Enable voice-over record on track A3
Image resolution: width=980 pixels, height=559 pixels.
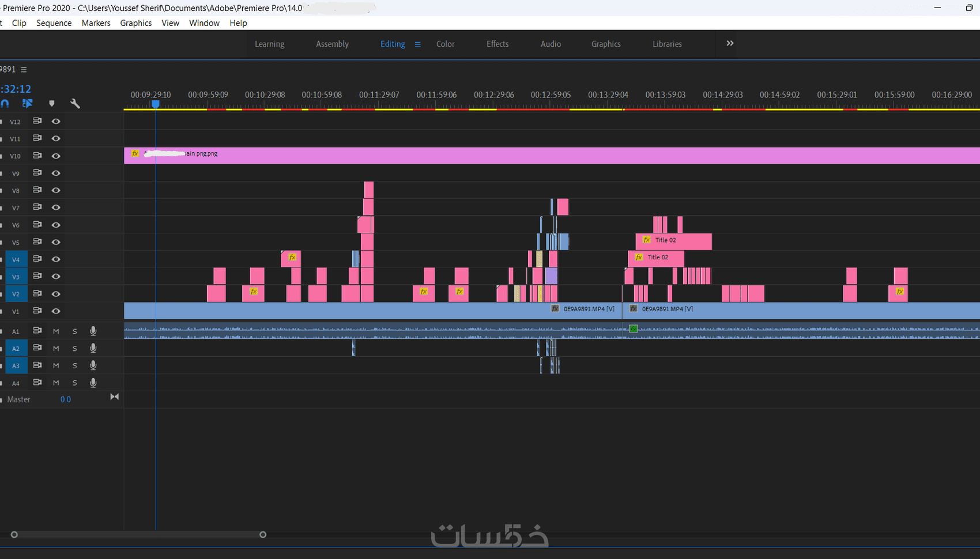click(x=93, y=365)
